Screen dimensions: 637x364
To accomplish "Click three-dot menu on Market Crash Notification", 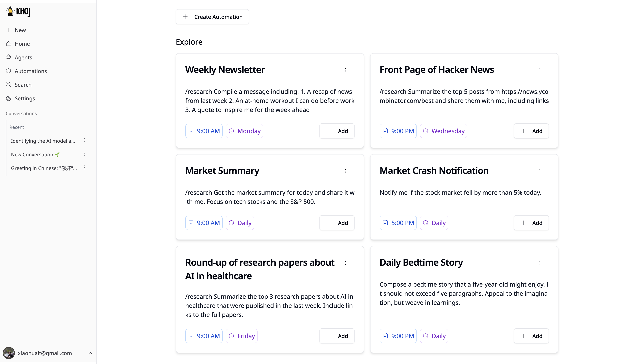I will 539,171.
